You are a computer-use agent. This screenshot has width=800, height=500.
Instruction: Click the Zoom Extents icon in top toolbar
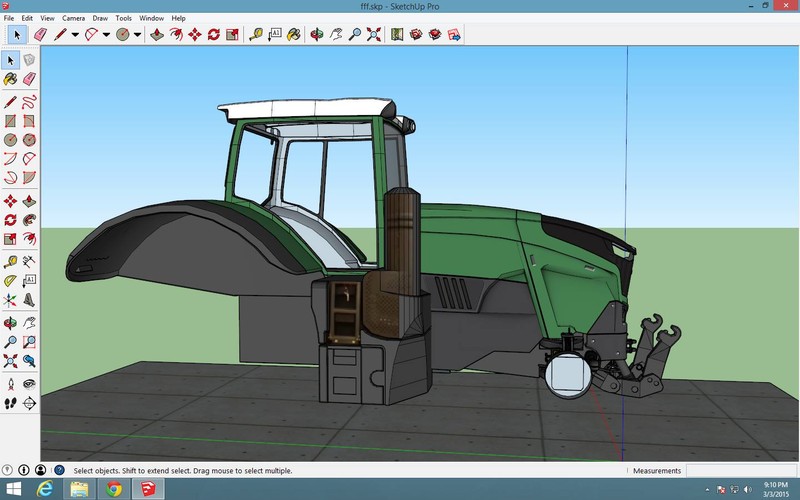click(x=374, y=34)
